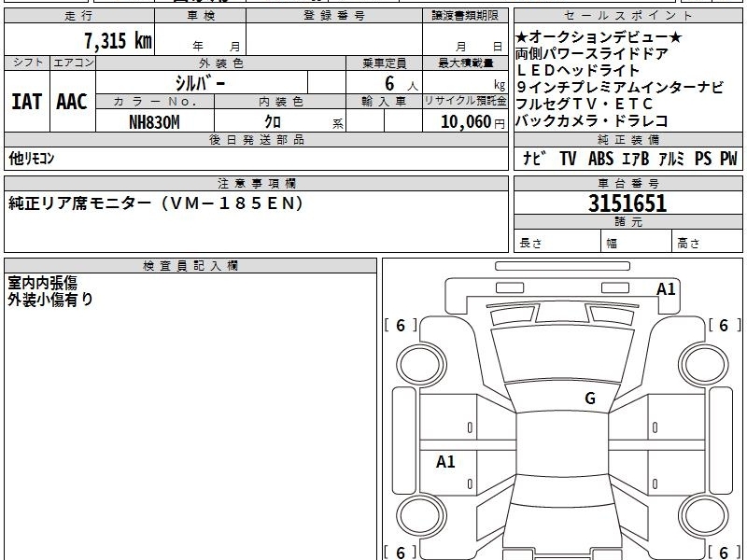Click the A1 mark at the front bumper corner
Viewport: 747px width, 560px height.
pyautogui.click(x=666, y=289)
